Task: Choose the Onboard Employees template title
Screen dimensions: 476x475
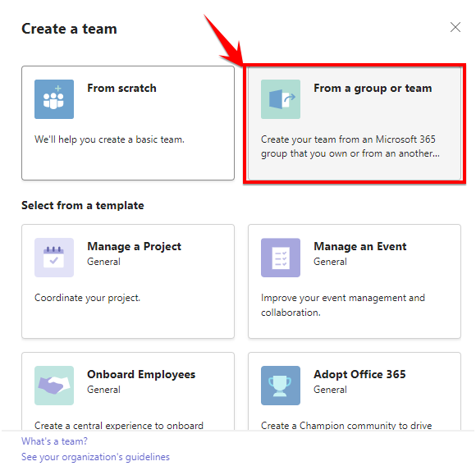Action: pos(141,375)
